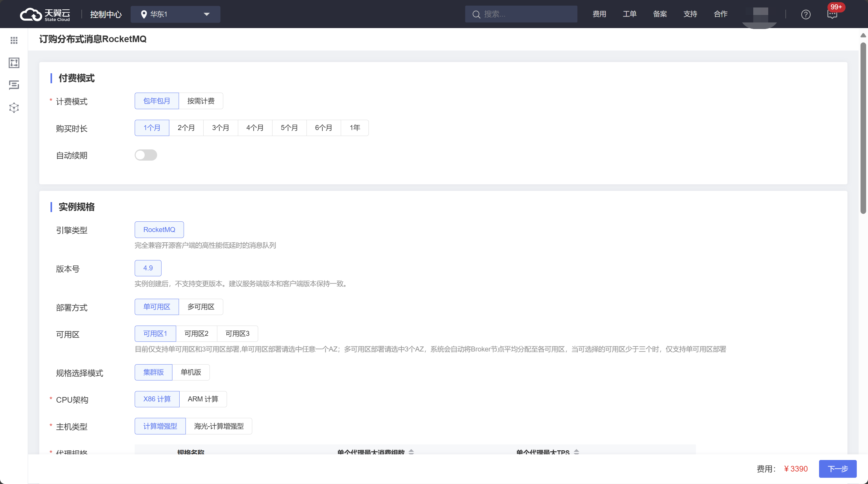Select 计算增强型 host type
The image size is (868, 484).
coord(160,426)
